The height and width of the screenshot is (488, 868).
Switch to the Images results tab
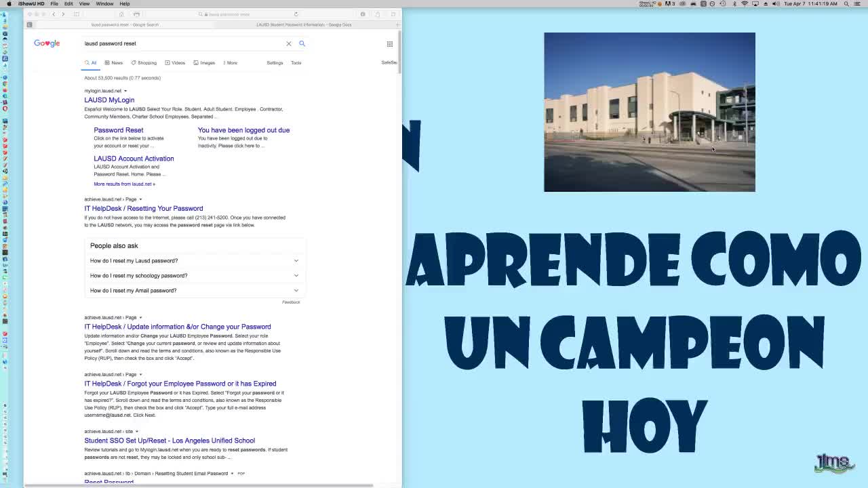tap(204, 62)
